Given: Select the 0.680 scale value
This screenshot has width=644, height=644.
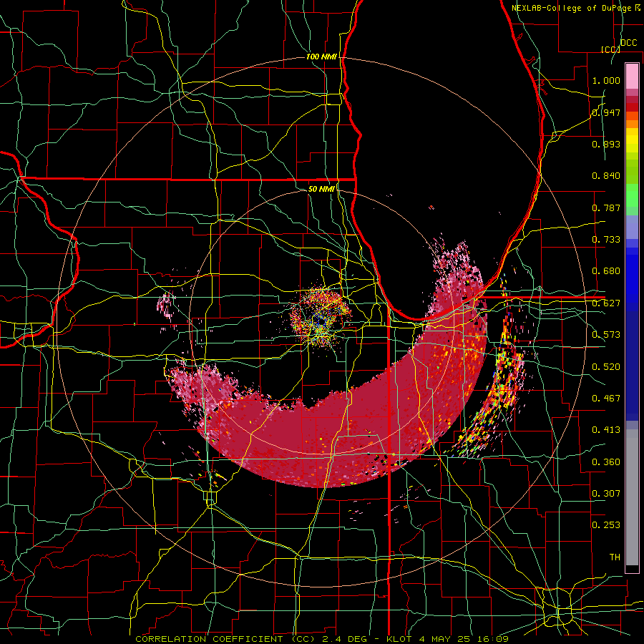Looking at the screenshot, I should (x=606, y=271).
